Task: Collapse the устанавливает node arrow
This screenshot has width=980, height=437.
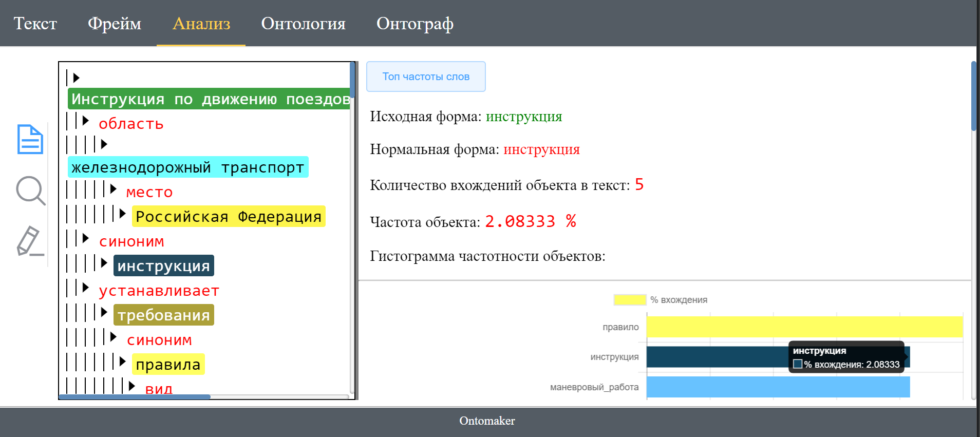Action: coord(85,288)
